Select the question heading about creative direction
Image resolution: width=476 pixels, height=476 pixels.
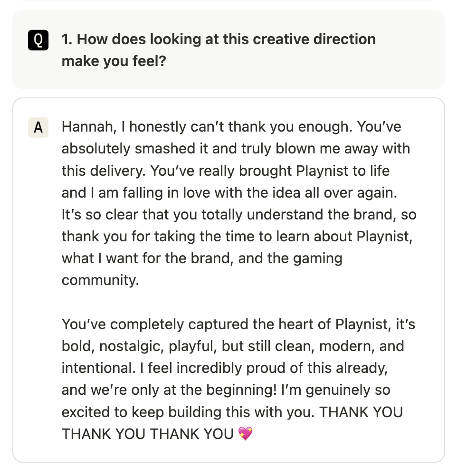219,50
